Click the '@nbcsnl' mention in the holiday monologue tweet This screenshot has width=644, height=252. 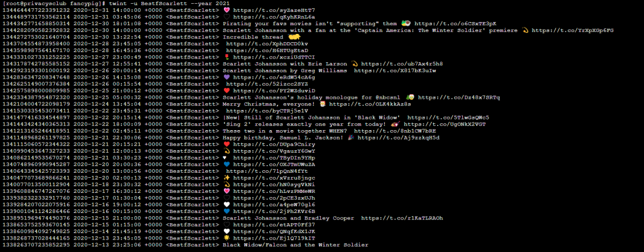(387, 97)
